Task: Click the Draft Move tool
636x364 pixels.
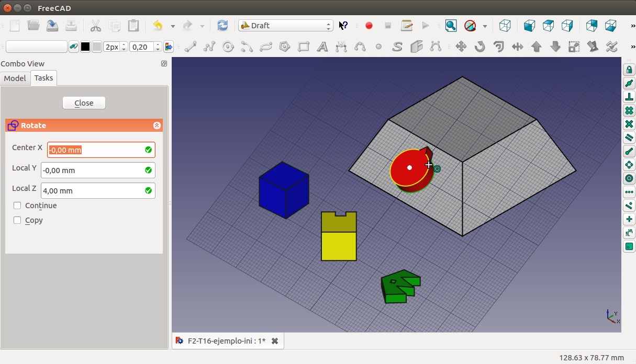Action: (x=461, y=47)
